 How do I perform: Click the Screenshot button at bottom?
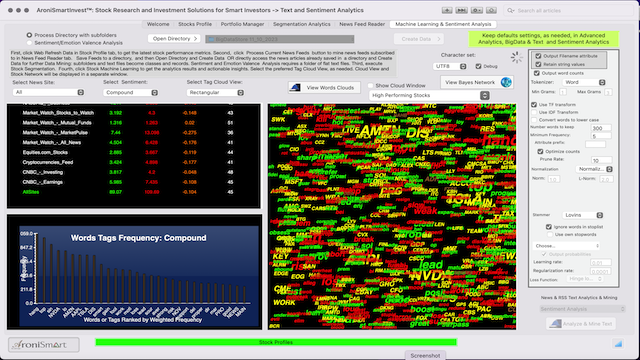click(425, 356)
